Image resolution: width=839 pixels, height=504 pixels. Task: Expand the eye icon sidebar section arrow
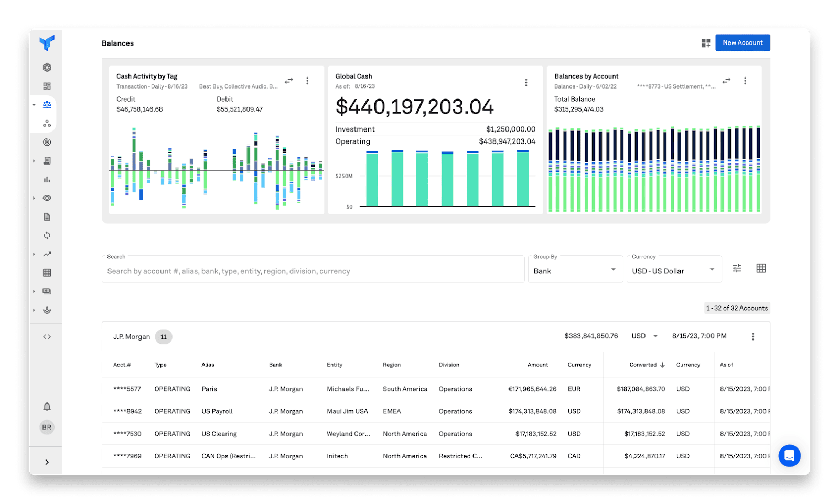coord(34,198)
